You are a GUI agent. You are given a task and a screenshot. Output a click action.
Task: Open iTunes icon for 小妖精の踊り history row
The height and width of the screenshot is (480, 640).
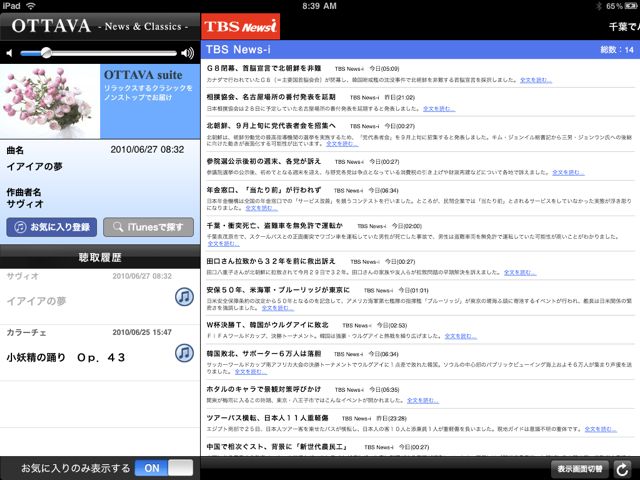pos(184,353)
